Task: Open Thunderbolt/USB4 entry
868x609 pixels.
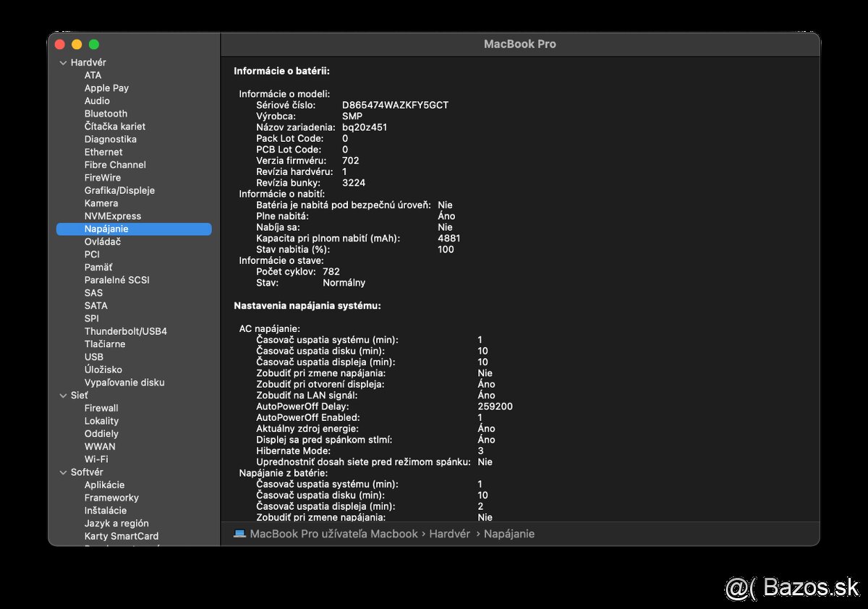Action: click(125, 331)
